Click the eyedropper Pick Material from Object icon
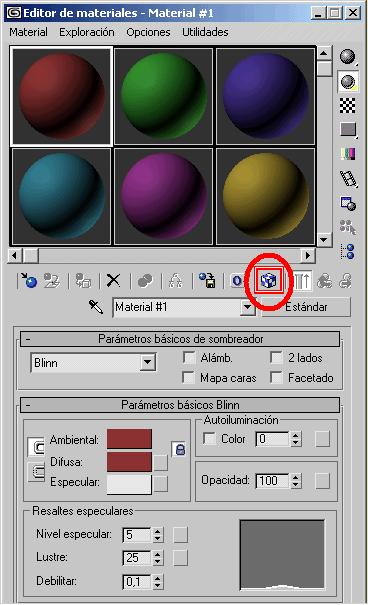The height and width of the screenshot is (605, 368). pos(96,307)
